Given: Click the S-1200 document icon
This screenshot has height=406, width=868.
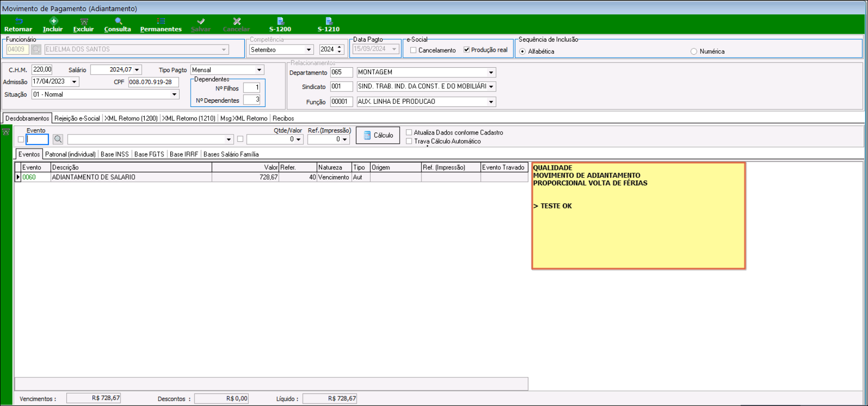Looking at the screenshot, I should 280,21.
